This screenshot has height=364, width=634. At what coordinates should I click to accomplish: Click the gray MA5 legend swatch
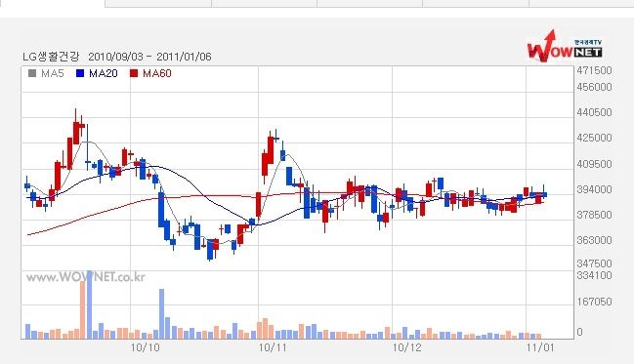click(x=32, y=73)
